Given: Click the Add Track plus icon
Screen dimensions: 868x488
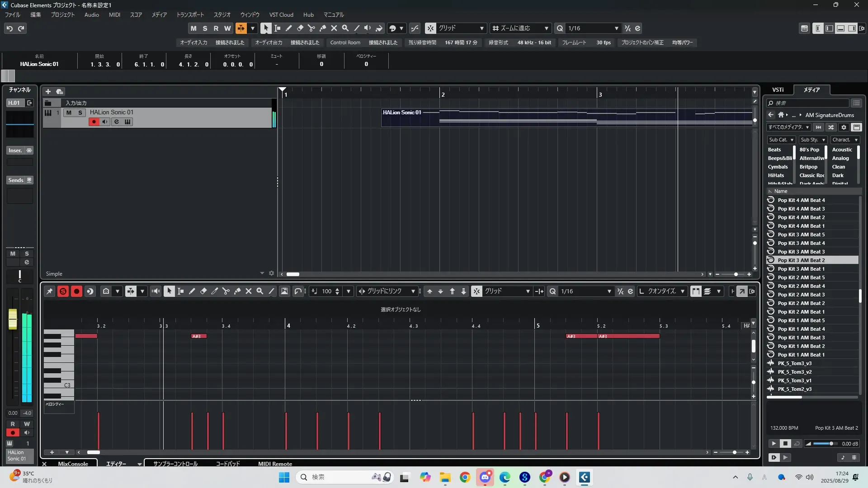Looking at the screenshot, I should 48,91.
